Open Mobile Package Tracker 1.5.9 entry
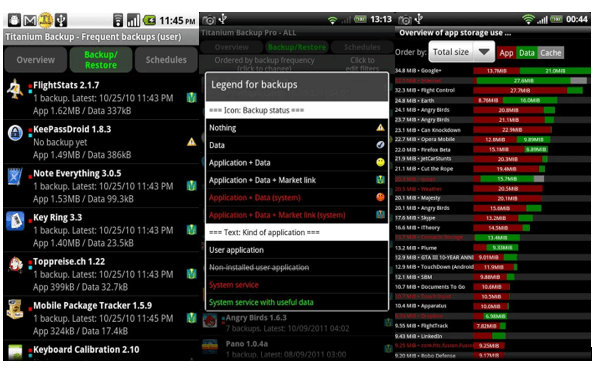The width and height of the screenshot is (602, 371). 101,318
